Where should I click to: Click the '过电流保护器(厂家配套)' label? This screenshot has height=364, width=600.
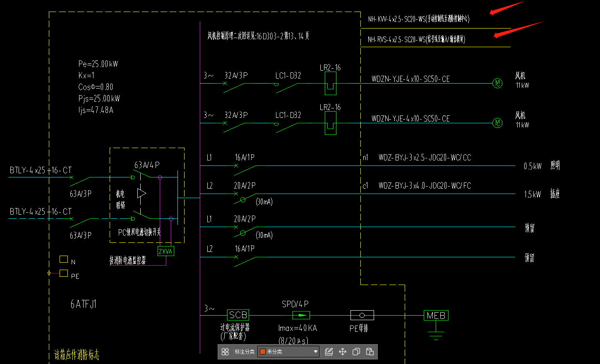tap(235, 332)
